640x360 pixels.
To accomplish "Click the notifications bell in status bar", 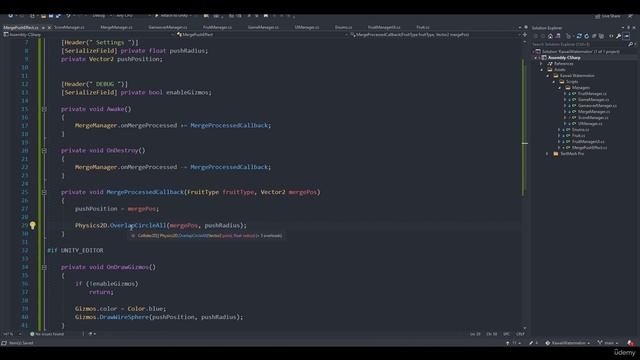I will pyautogui.click(x=631, y=343).
